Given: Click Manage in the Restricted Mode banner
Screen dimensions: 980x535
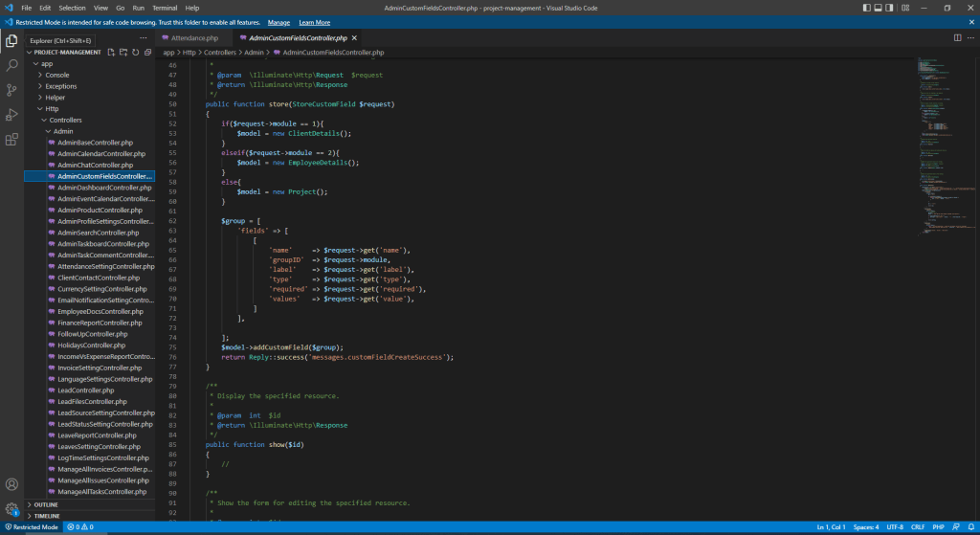Looking at the screenshot, I should (x=278, y=22).
